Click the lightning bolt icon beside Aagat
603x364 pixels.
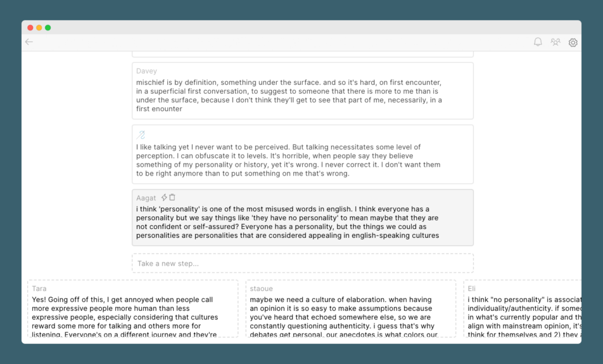(x=164, y=197)
